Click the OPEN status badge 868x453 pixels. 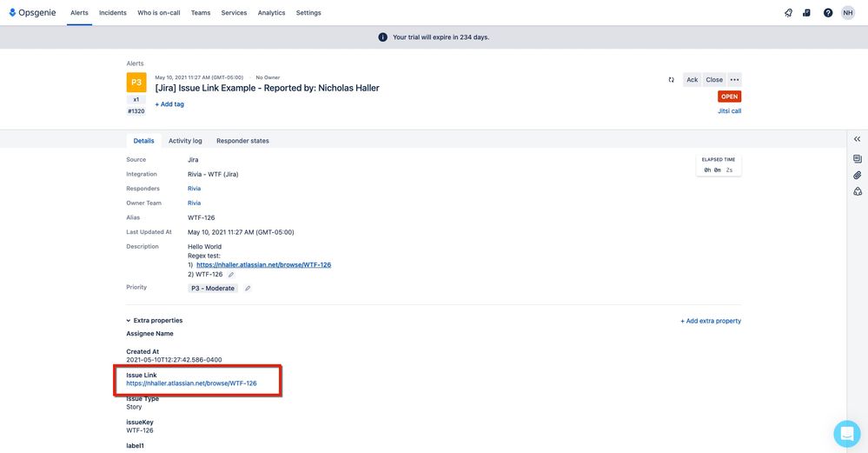[x=729, y=97]
